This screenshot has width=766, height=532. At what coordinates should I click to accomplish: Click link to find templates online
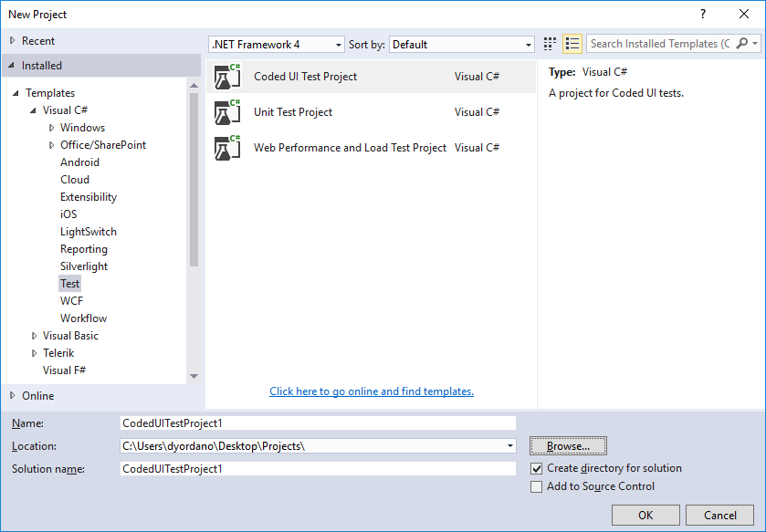[372, 391]
